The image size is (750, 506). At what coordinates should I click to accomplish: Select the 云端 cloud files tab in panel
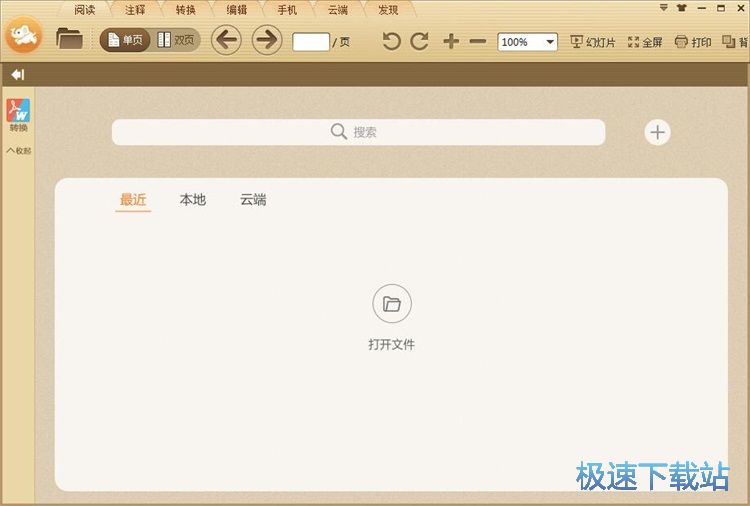tap(253, 199)
